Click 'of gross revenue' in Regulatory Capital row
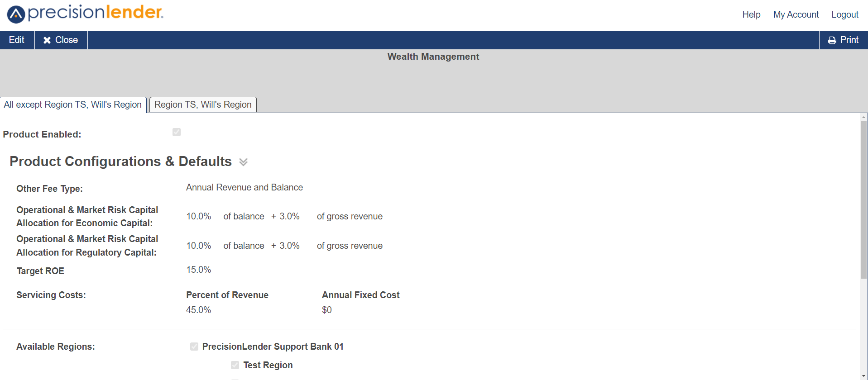The image size is (868, 380). tap(350, 246)
